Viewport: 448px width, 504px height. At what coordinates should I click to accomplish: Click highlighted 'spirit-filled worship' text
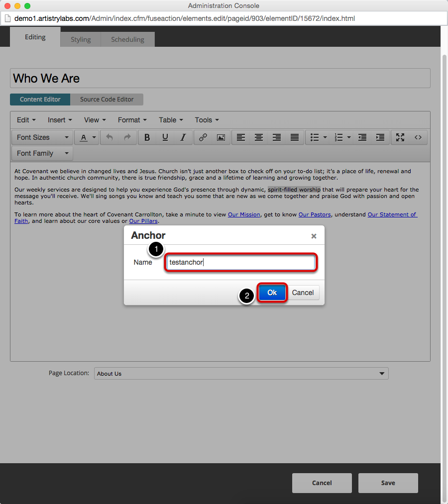click(x=294, y=190)
